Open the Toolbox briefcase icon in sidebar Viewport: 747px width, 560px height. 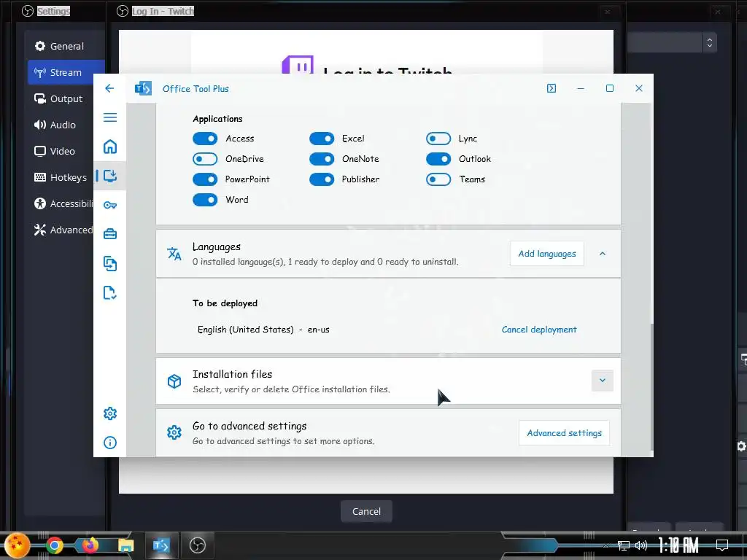click(110, 234)
